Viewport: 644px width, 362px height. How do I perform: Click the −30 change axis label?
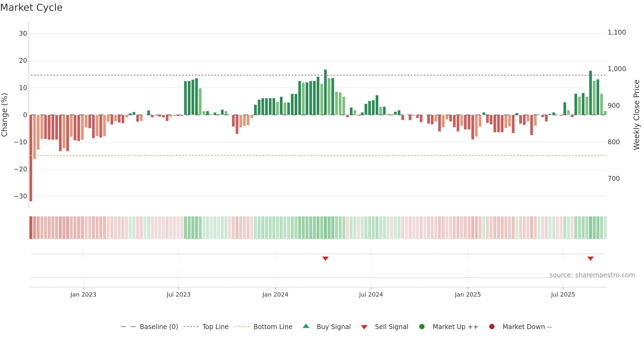pos(21,196)
